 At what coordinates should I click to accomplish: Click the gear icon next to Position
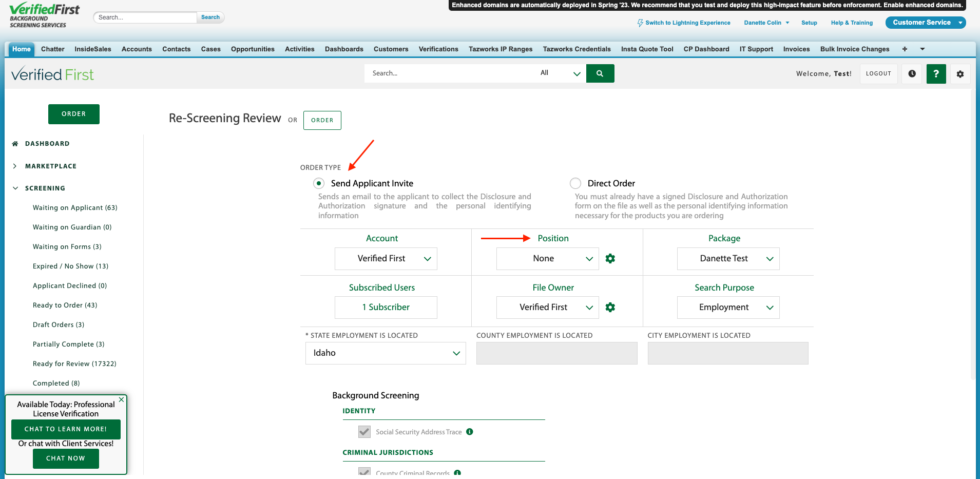(610, 259)
